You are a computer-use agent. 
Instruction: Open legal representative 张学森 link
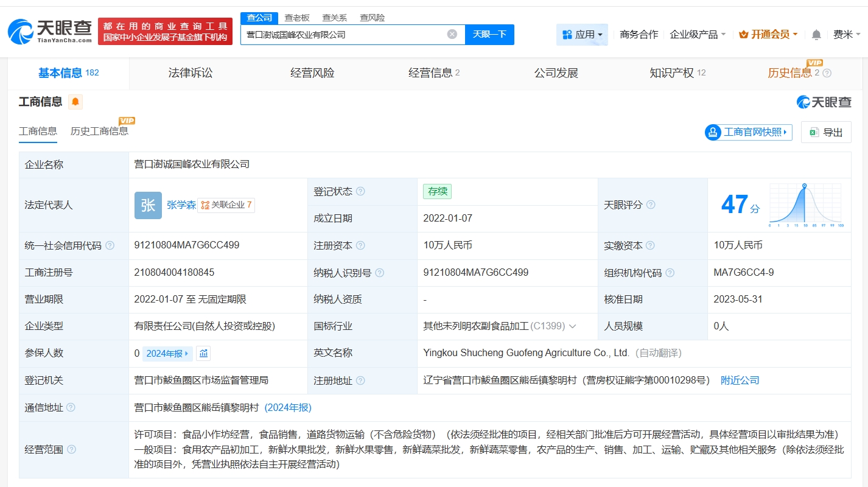coord(181,205)
